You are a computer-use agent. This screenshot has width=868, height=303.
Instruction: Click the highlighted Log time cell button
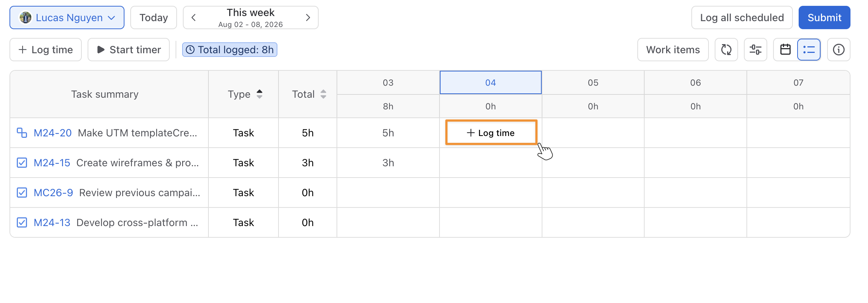coord(491,133)
